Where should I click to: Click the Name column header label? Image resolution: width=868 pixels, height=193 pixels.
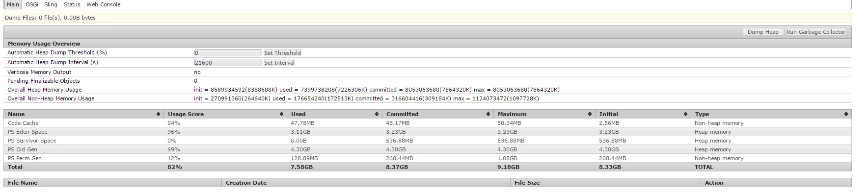[x=16, y=114]
